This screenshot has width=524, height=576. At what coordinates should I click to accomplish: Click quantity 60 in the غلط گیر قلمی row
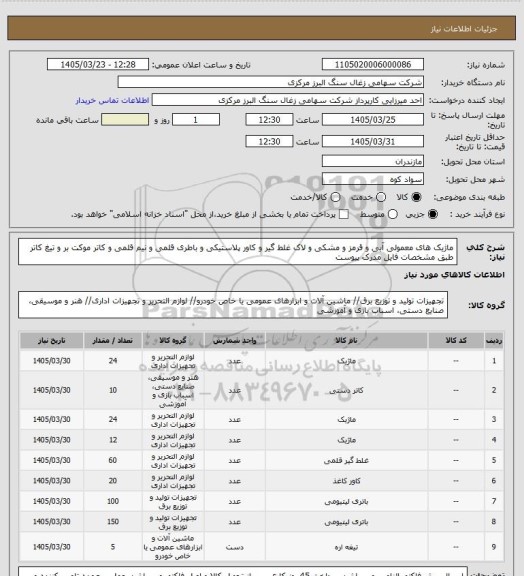point(112,460)
